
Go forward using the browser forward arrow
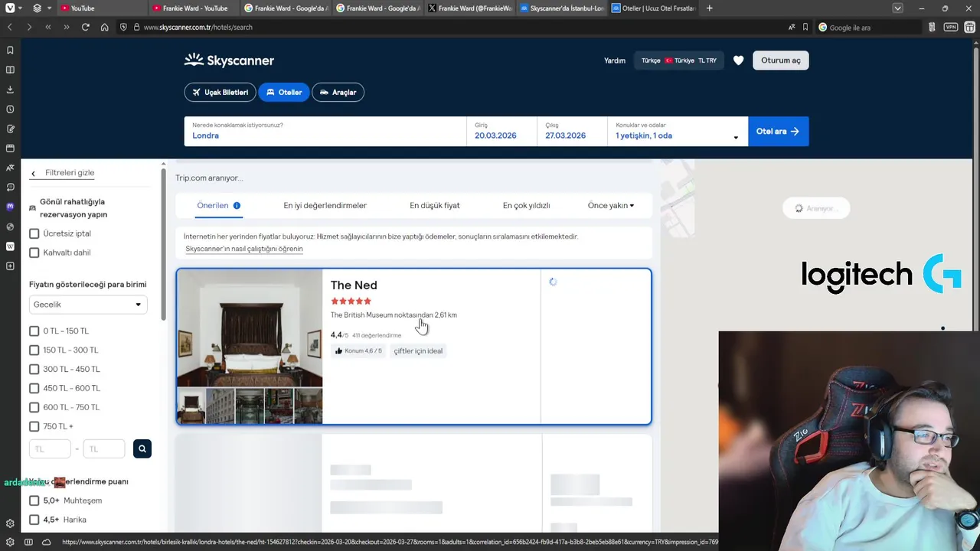(29, 27)
